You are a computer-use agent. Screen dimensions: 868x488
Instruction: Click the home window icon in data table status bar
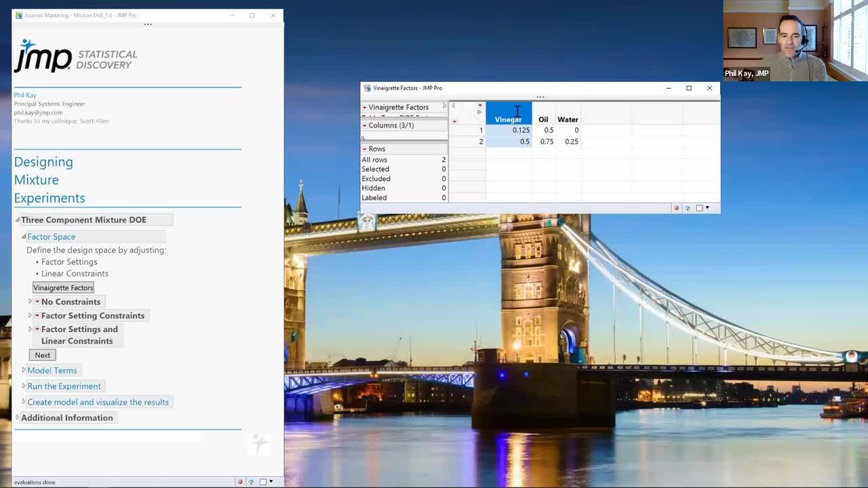coord(688,208)
